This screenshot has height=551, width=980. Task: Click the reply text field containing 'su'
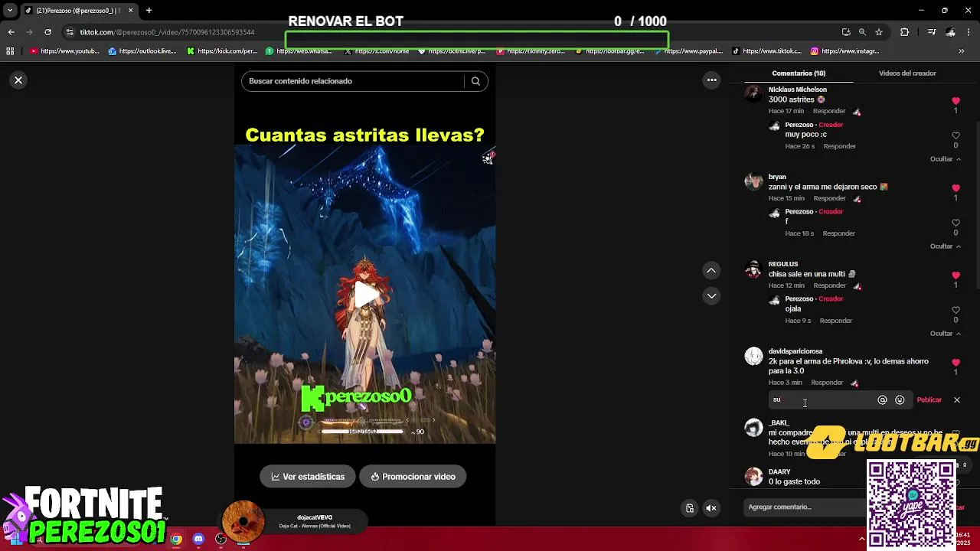coord(822,400)
